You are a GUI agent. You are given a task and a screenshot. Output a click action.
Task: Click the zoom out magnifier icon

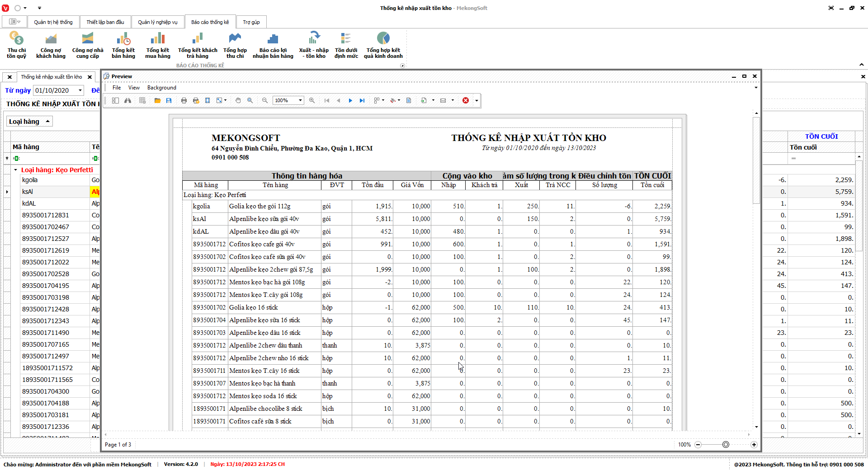pos(265,100)
